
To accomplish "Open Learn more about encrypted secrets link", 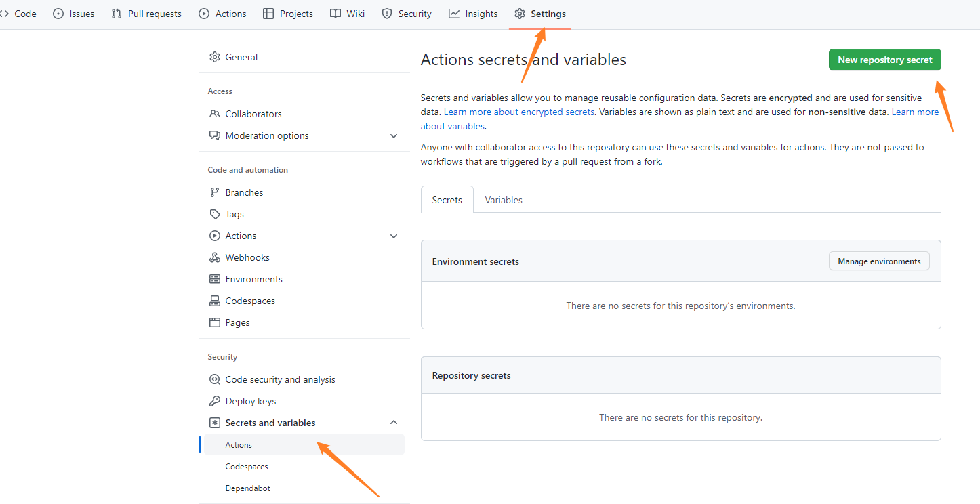I will [519, 112].
